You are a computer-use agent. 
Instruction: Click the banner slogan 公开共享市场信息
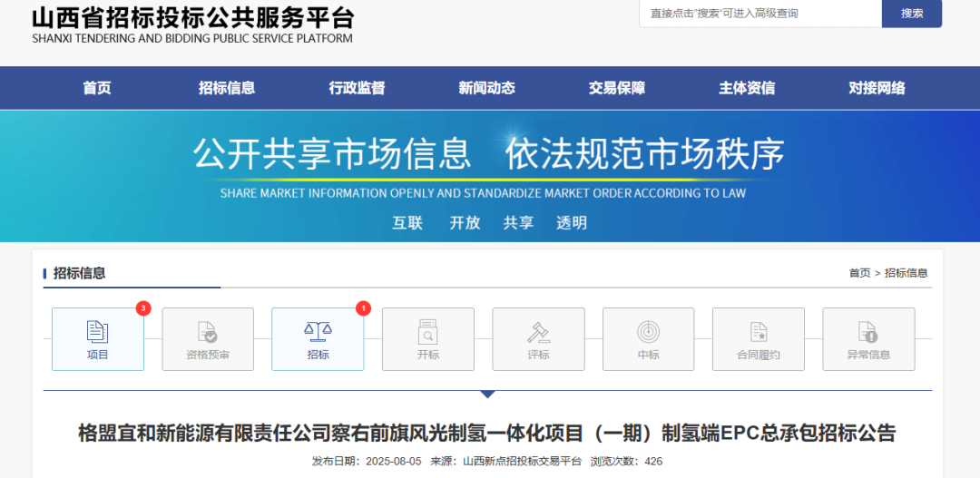[x=332, y=153]
